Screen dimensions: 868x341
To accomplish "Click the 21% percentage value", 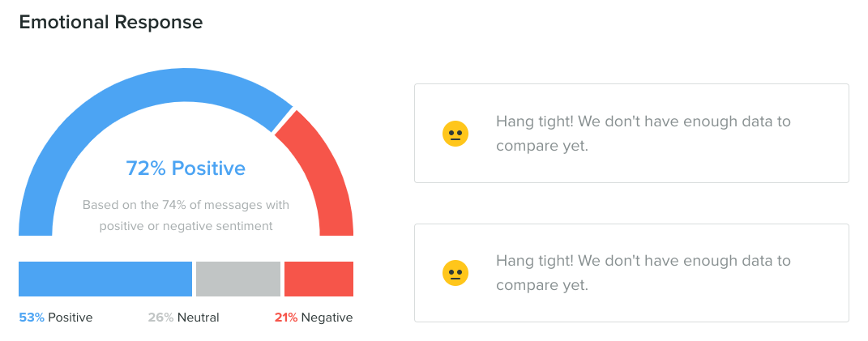I will tap(286, 318).
